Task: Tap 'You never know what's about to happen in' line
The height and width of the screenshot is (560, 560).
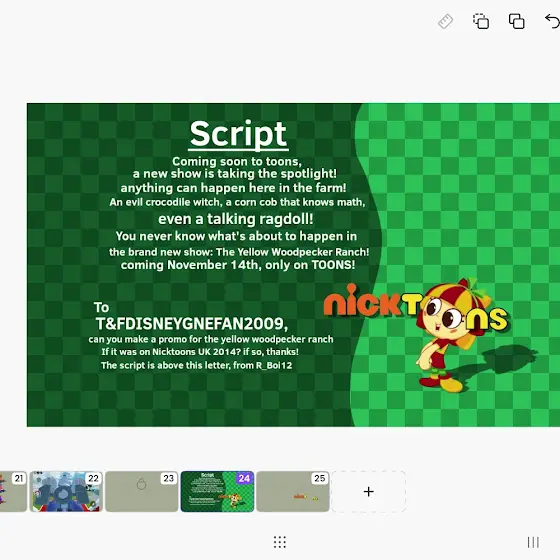Action: coord(236,236)
